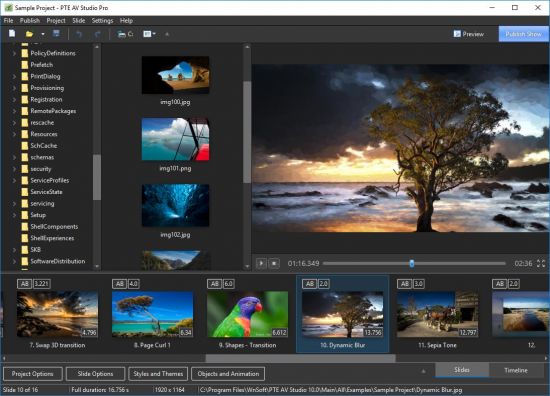The image size is (550, 396).
Task: Click the drive path toolbar icon
Action: [x=125, y=34]
